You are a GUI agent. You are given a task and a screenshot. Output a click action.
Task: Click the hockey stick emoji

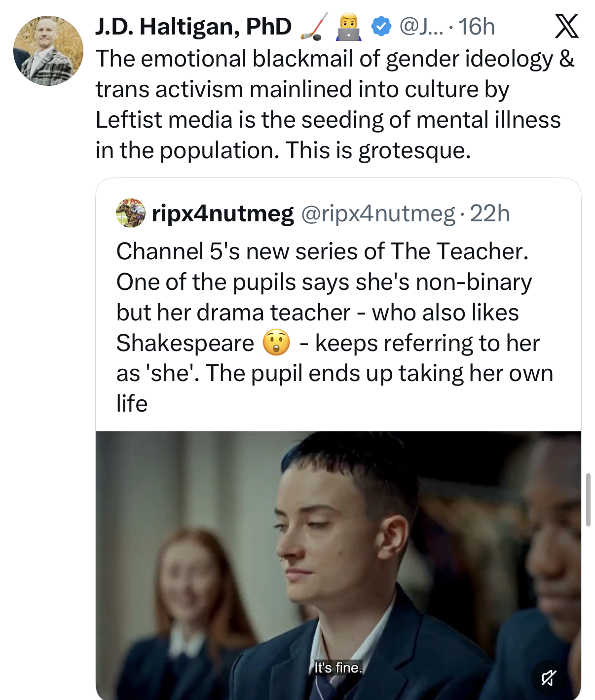click(315, 27)
